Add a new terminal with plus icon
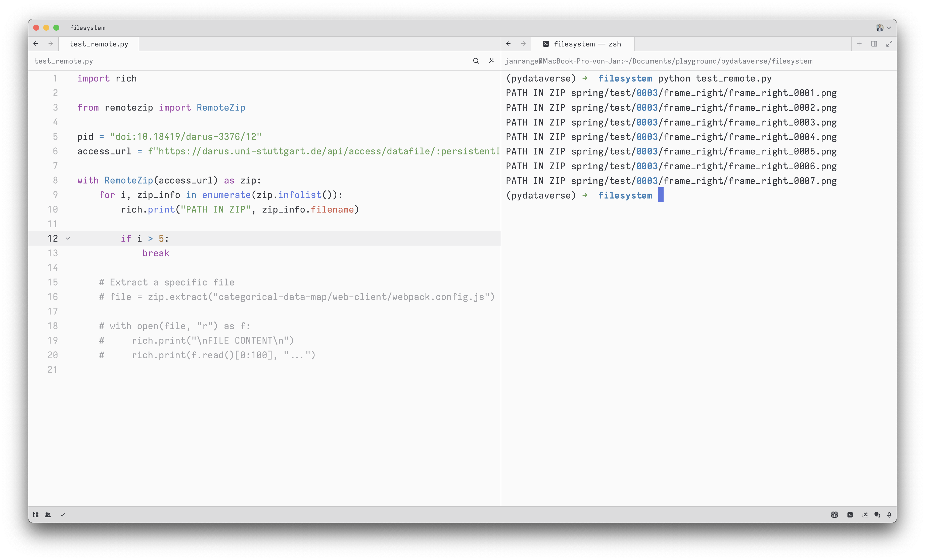 pos(859,44)
